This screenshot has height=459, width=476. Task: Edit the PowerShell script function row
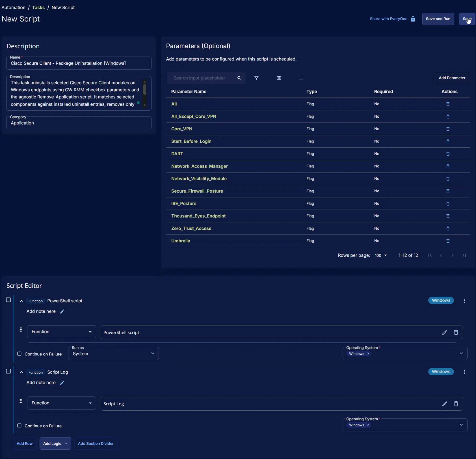pos(444,333)
